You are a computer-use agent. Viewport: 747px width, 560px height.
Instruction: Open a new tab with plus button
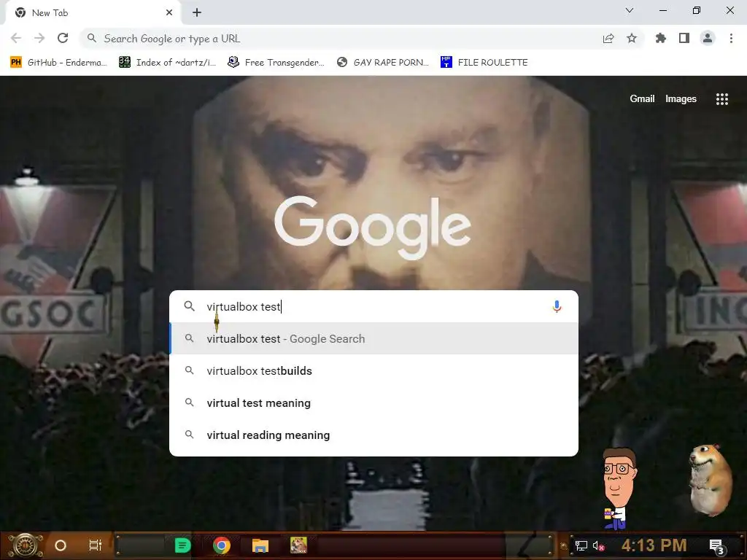click(197, 13)
